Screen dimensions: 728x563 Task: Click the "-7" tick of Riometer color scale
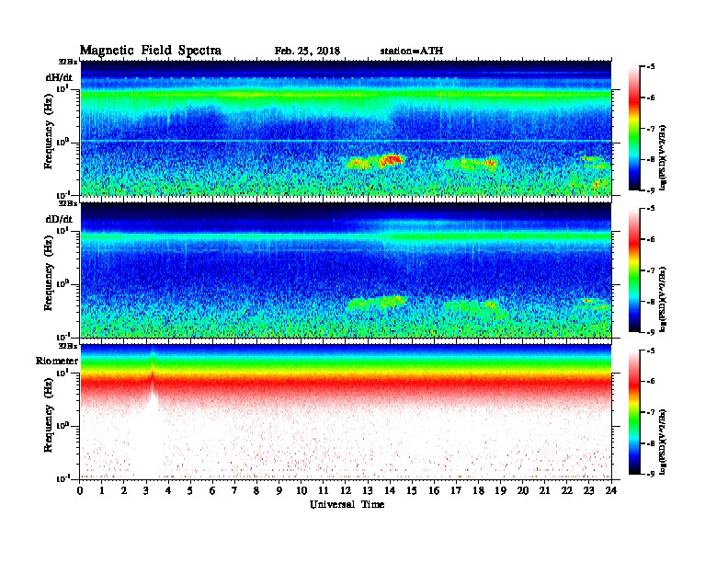pyautogui.click(x=651, y=412)
